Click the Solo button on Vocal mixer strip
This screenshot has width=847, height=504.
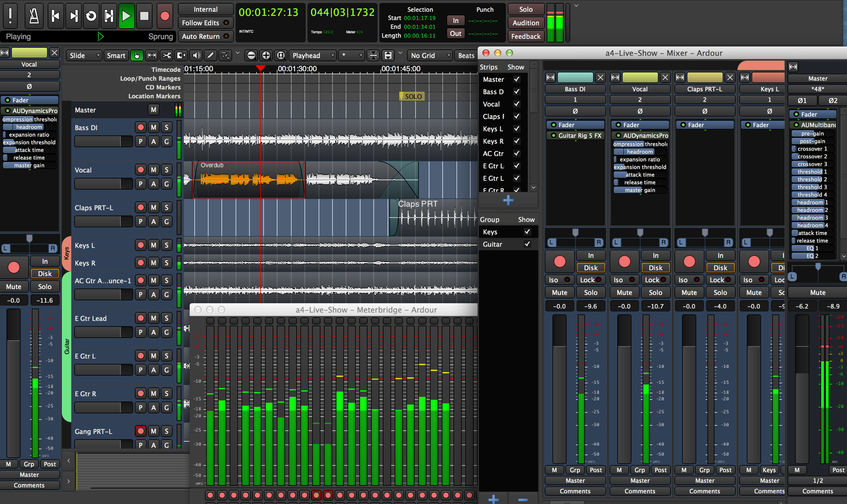coord(654,293)
